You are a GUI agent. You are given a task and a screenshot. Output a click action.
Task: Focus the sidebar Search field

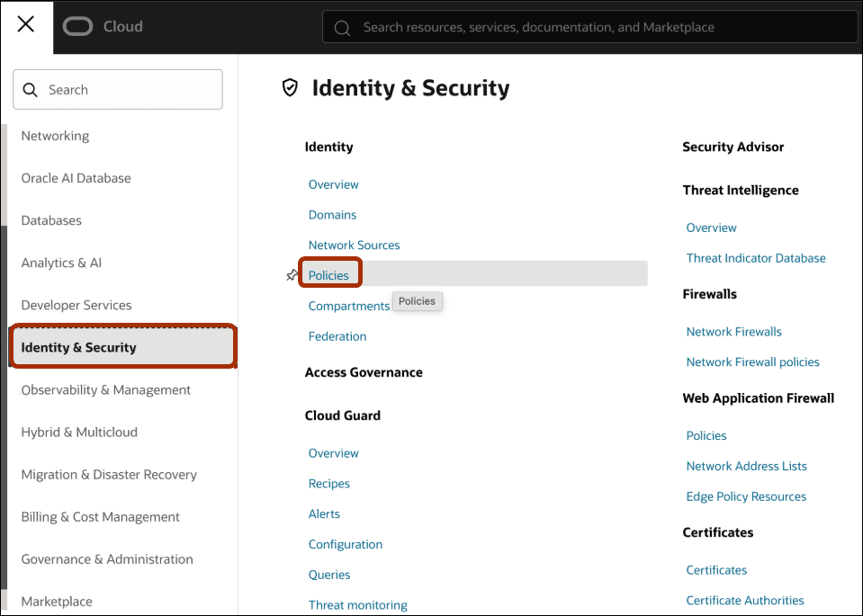[118, 90]
